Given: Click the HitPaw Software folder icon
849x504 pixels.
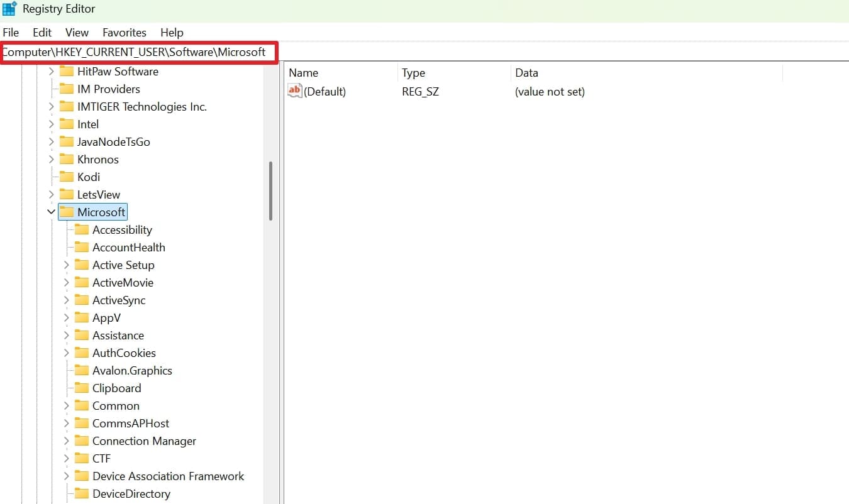Looking at the screenshot, I should click(x=67, y=71).
